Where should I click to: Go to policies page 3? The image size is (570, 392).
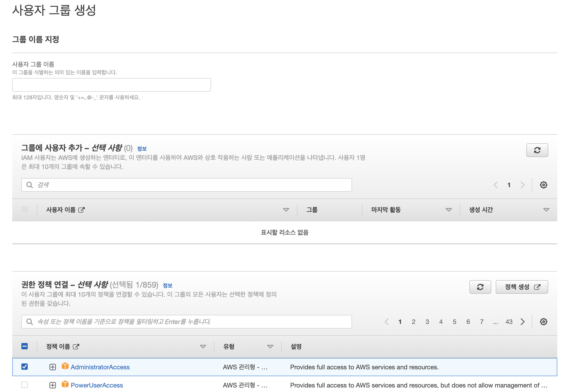pos(427,322)
